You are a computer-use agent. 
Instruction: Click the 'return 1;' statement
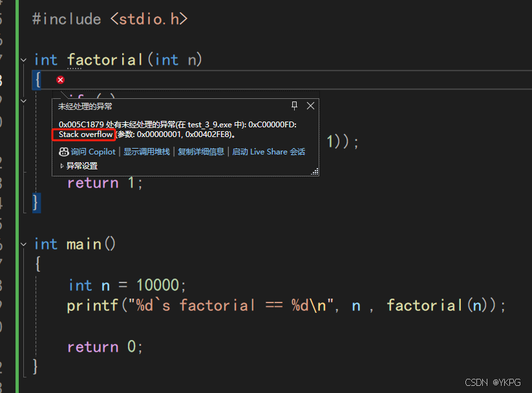pos(105,184)
